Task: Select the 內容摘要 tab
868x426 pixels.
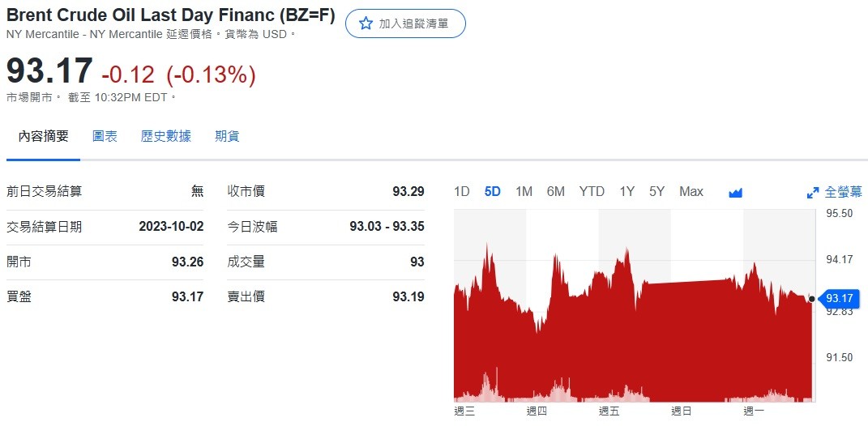Action: pyautogui.click(x=43, y=136)
